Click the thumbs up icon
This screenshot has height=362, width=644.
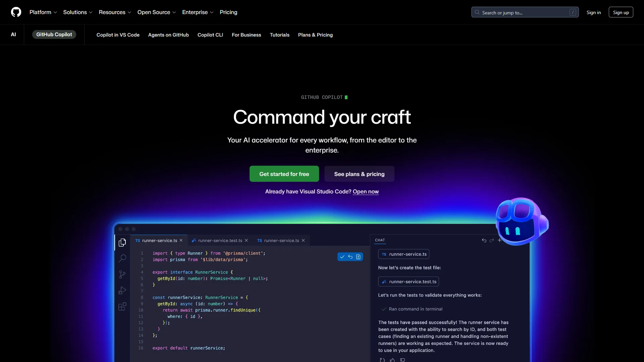pos(392,360)
